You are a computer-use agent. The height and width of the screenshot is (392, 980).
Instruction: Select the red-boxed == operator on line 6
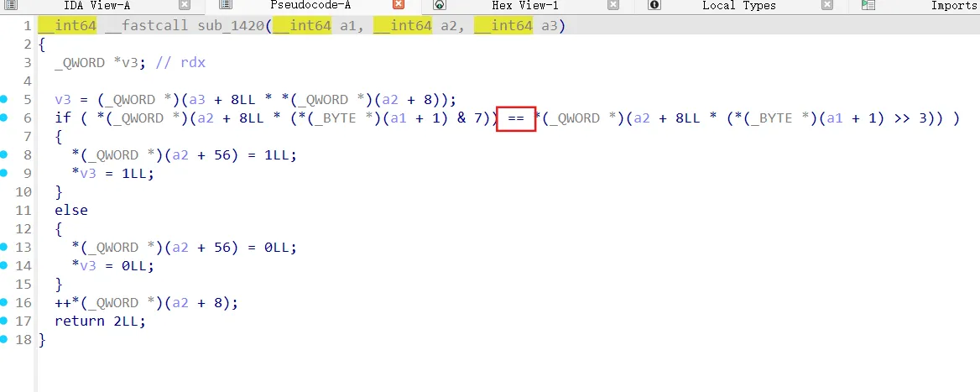click(516, 118)
